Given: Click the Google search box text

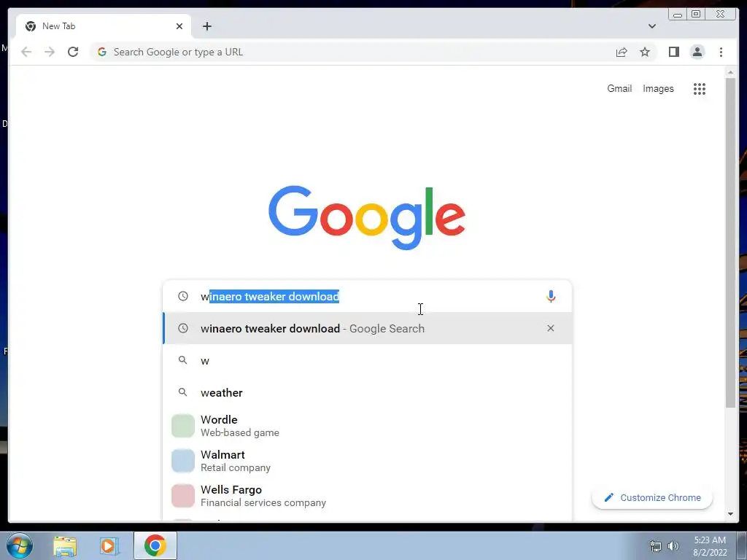Looking at the screenshot, I should tap(270, 296).
